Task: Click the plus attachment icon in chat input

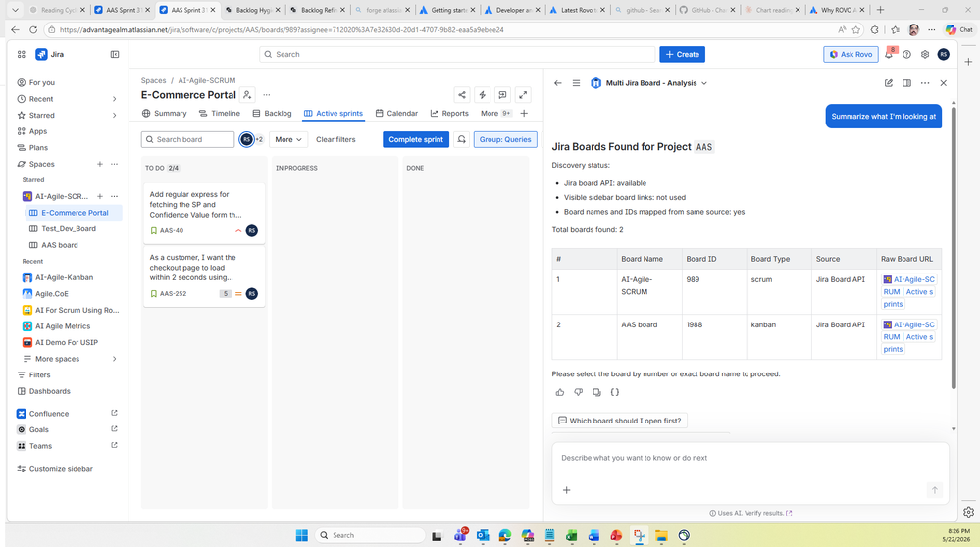Action: [x=566, y=490]
